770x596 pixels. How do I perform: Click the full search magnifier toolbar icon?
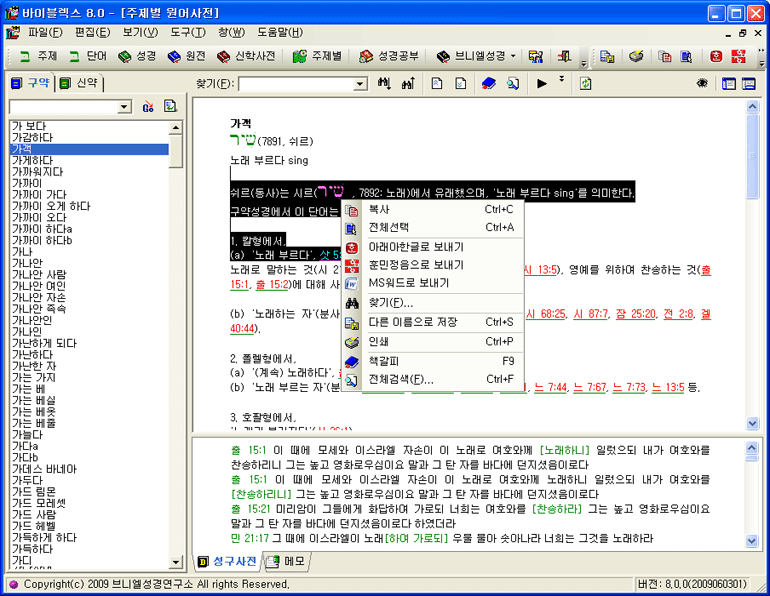coord(513,83)
